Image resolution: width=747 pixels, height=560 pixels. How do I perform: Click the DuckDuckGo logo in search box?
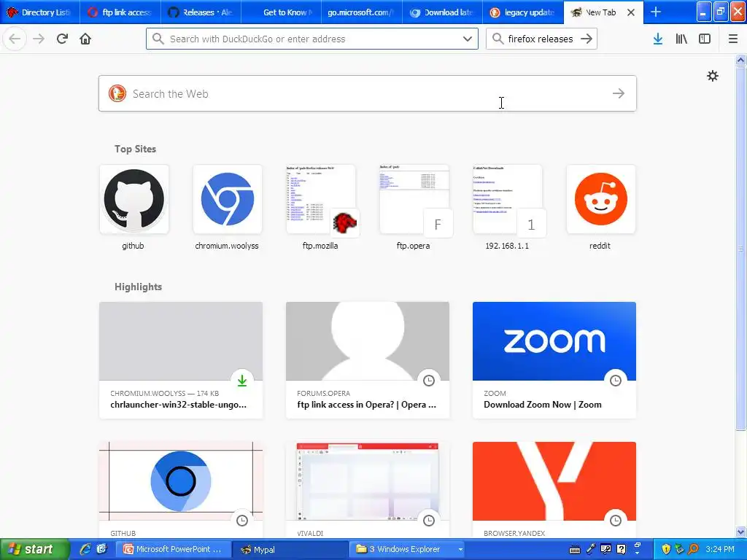tap(117, 93)
